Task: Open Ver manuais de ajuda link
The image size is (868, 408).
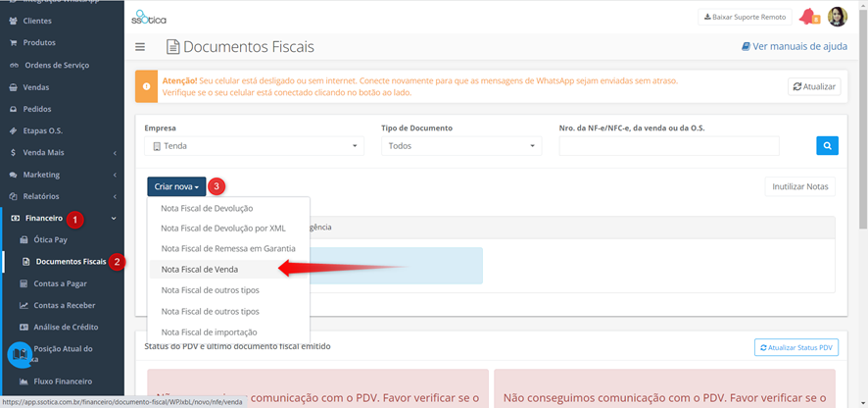Action: (x=795, y=46)
